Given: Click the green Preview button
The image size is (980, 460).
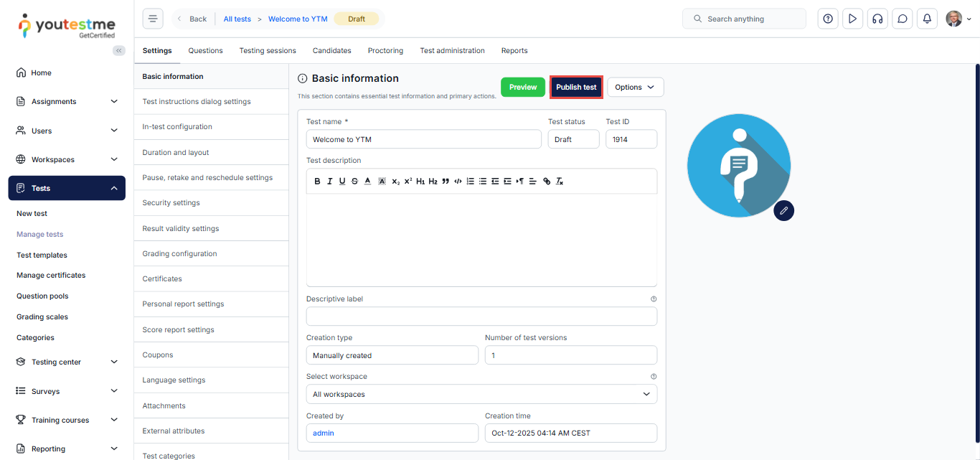Looking at the screenshot, I should pyautogui.click(x=522, y=87).
